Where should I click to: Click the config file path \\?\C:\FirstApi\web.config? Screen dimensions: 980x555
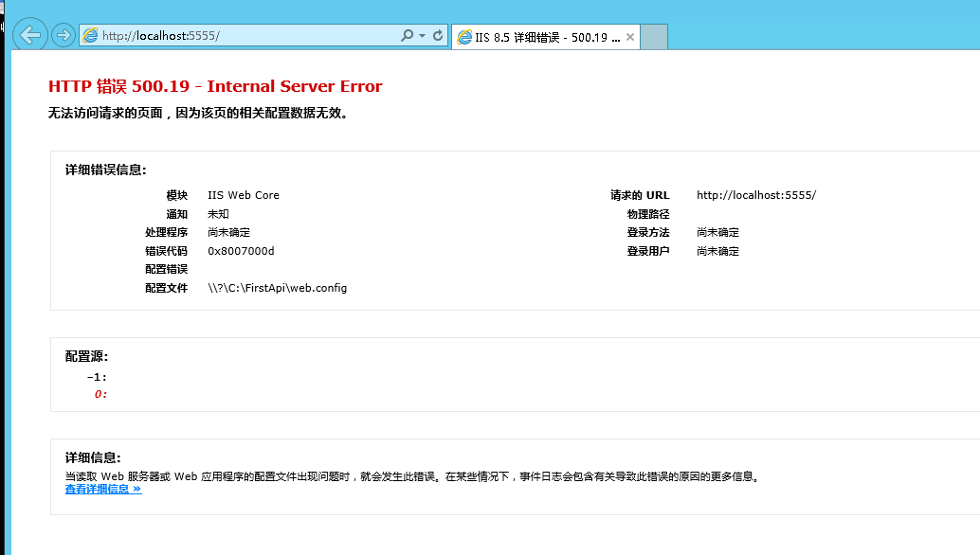[x=277, y=288]
